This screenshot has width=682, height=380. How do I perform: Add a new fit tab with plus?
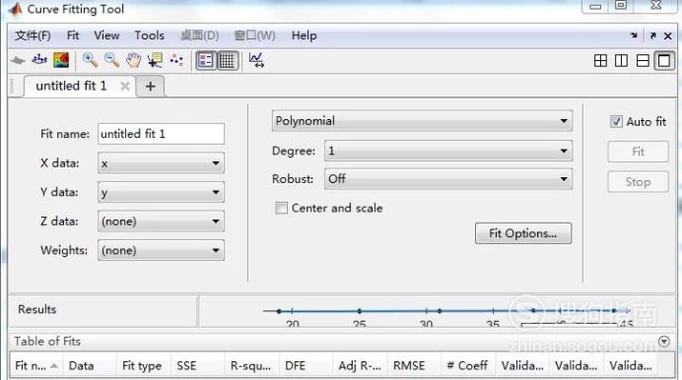pos(150,86)
